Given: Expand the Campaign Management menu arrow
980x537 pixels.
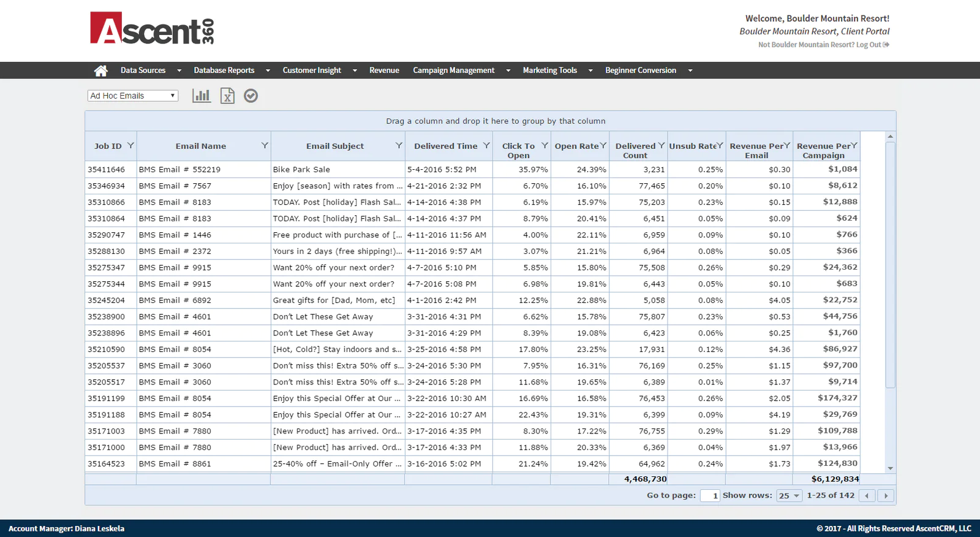Looking at the screenshot, I should point(508,70).
